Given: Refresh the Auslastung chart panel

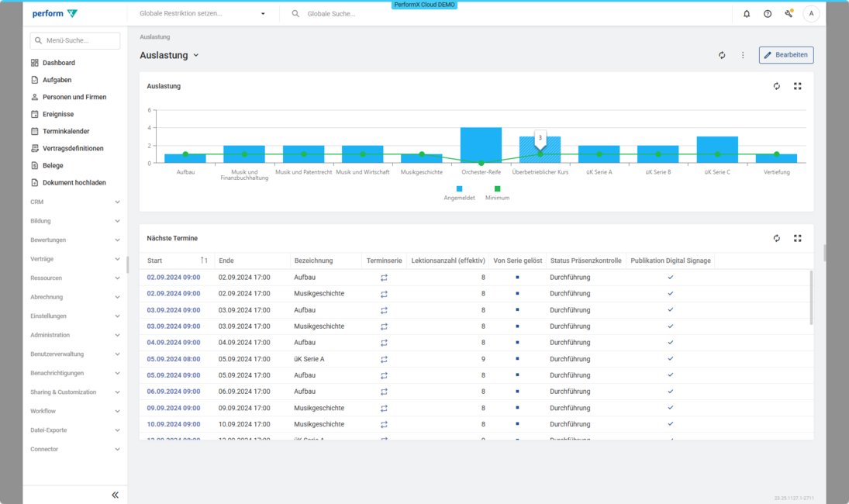Looking at the screenshot, I should pyautogui.click(x=776, y=86).
